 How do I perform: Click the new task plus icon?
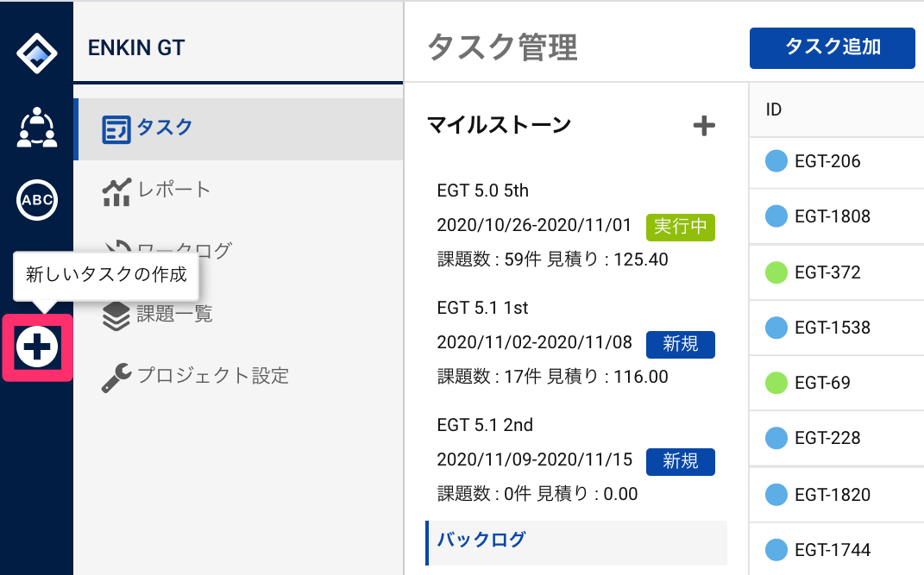pyautogui.click(x=37, y=347)
